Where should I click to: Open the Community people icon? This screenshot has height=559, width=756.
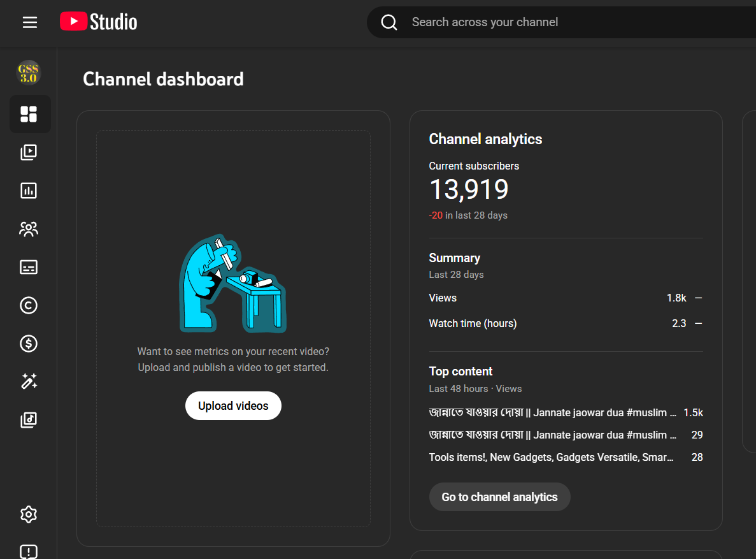click(x=29, y=229)
